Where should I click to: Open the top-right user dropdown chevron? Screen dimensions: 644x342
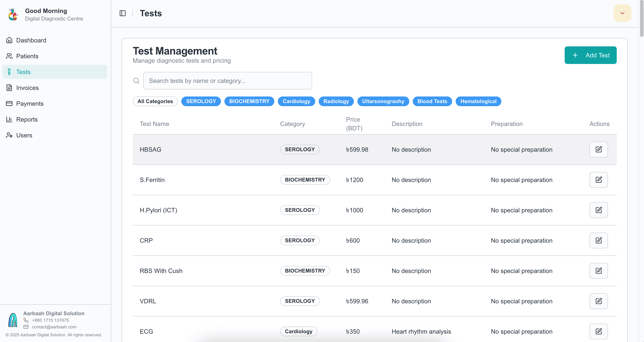click(x=622, y=13)
